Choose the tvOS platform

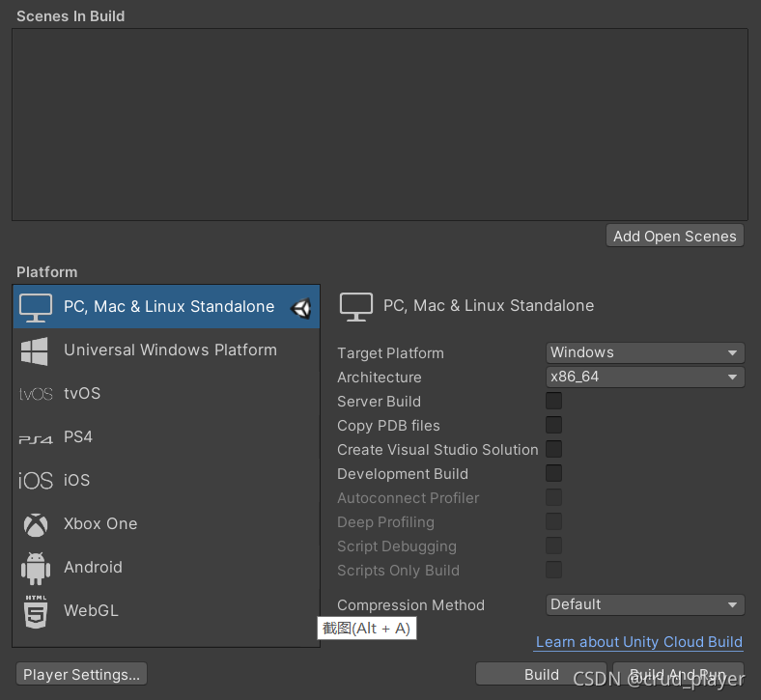166,393
